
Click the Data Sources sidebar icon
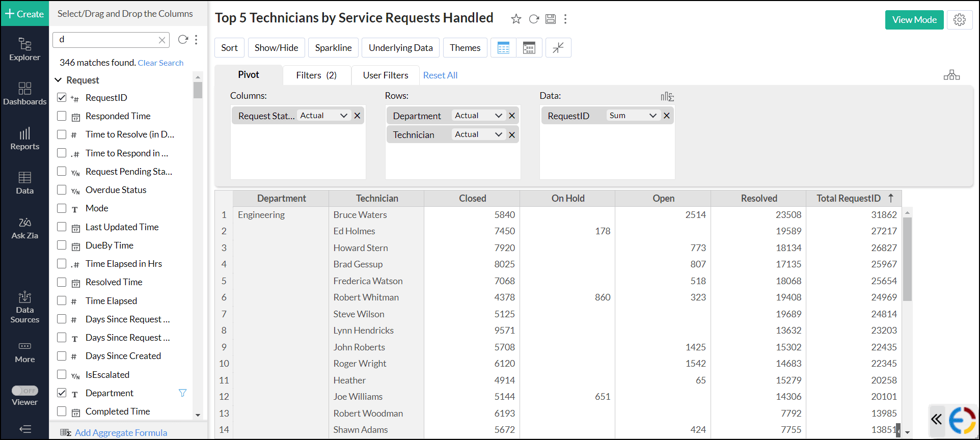point(24,307)
